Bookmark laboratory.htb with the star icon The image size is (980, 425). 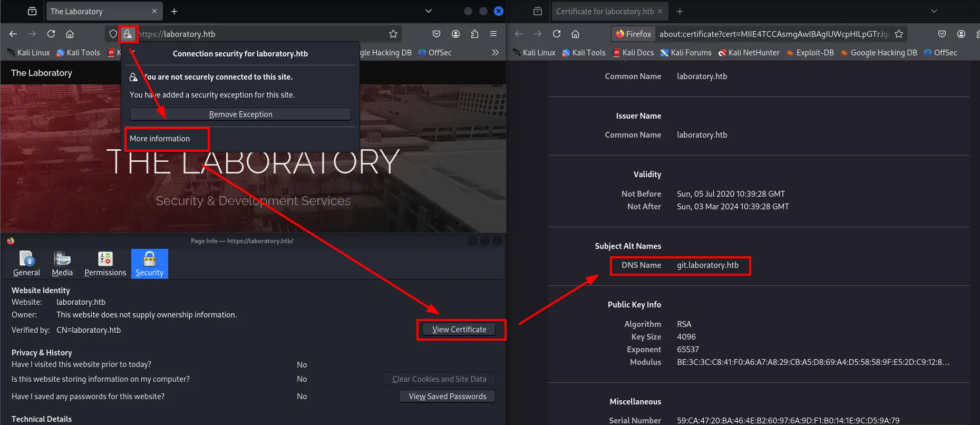pos(393,34)
